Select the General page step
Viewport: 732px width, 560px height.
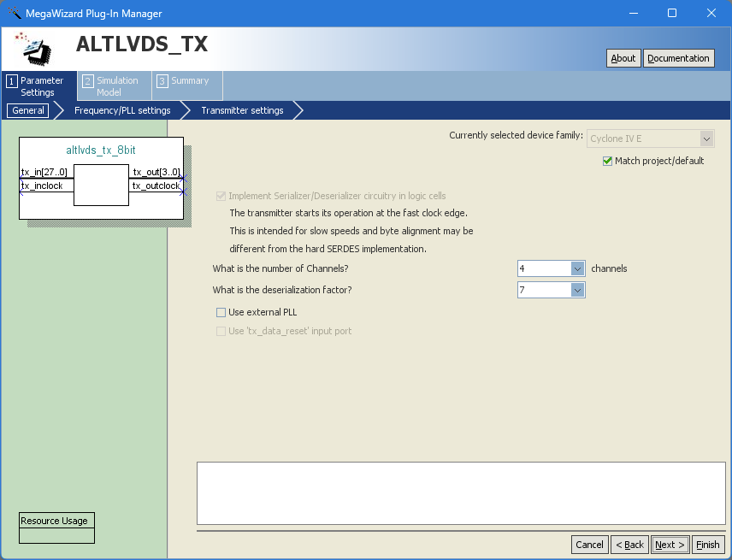[28, 110]
